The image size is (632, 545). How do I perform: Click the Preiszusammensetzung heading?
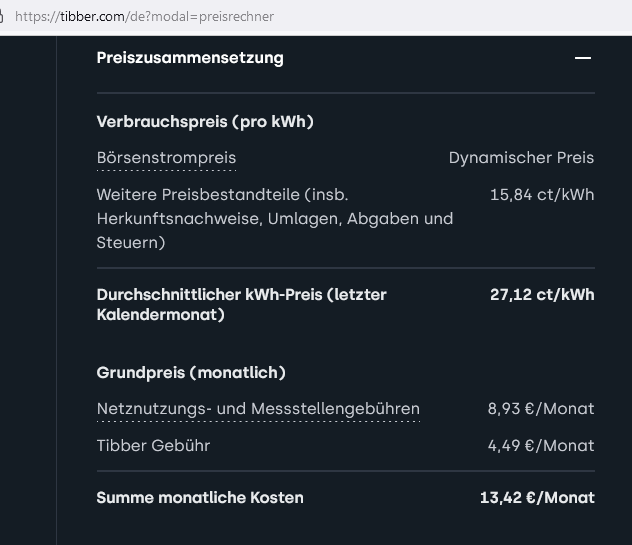pos(190,58)
